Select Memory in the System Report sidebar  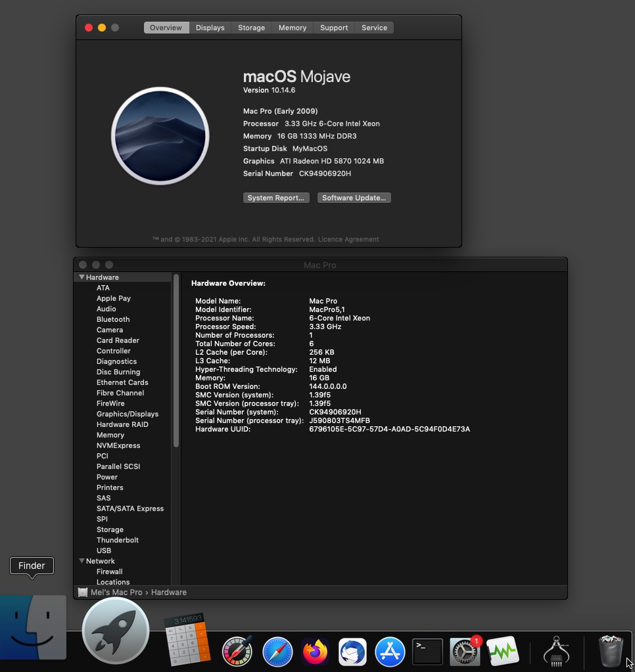(110, 435)
